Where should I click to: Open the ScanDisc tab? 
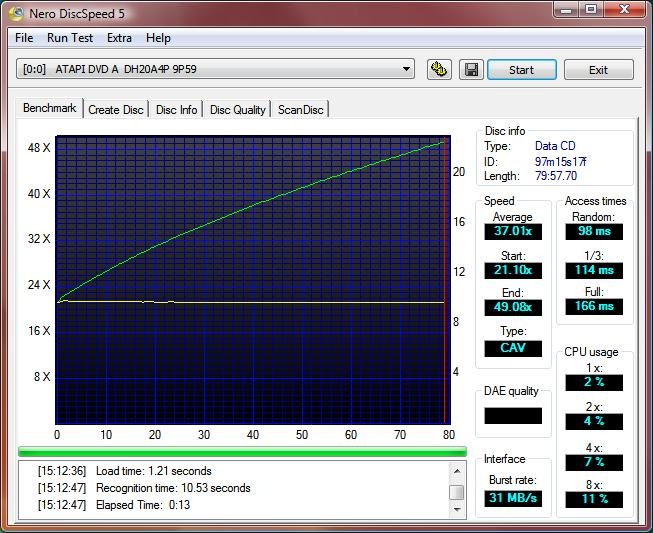(x=301, y=109)
